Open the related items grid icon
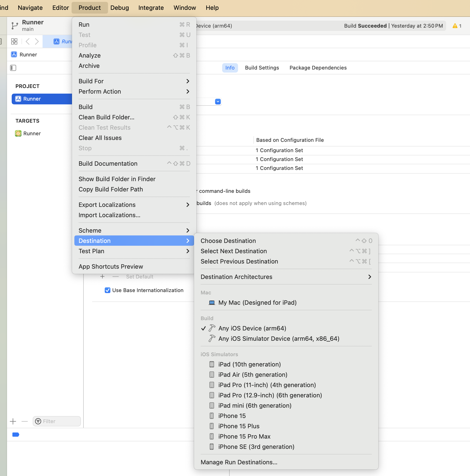The width and height of the screenshot is (470, 476). pyautogui.click(x=14, y=41)
